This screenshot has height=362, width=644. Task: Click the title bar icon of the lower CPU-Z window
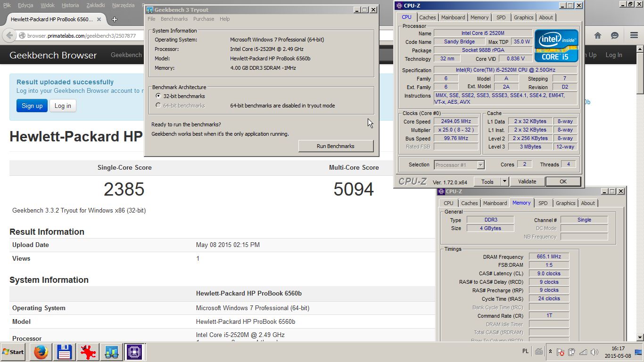coord(441,191)
